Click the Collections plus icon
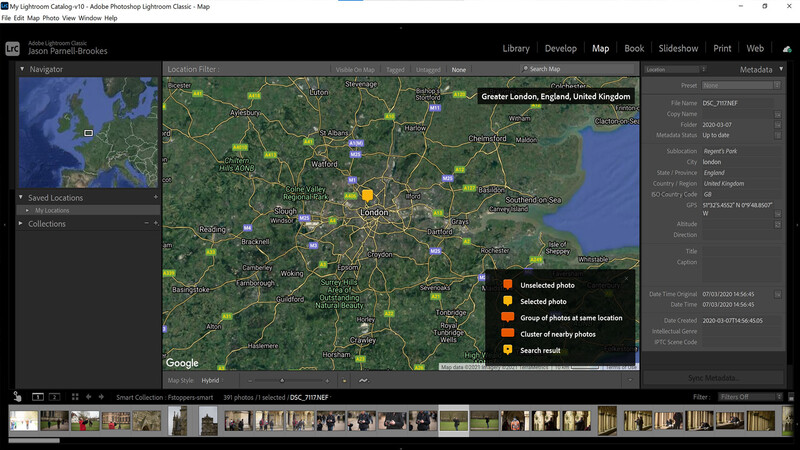 156,223
